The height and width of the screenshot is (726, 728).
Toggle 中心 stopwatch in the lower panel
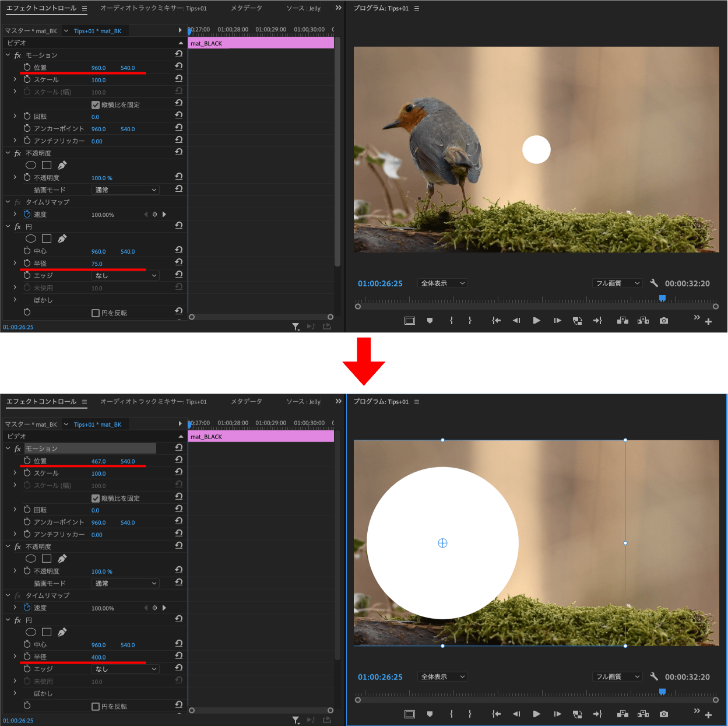coord(27,644)
